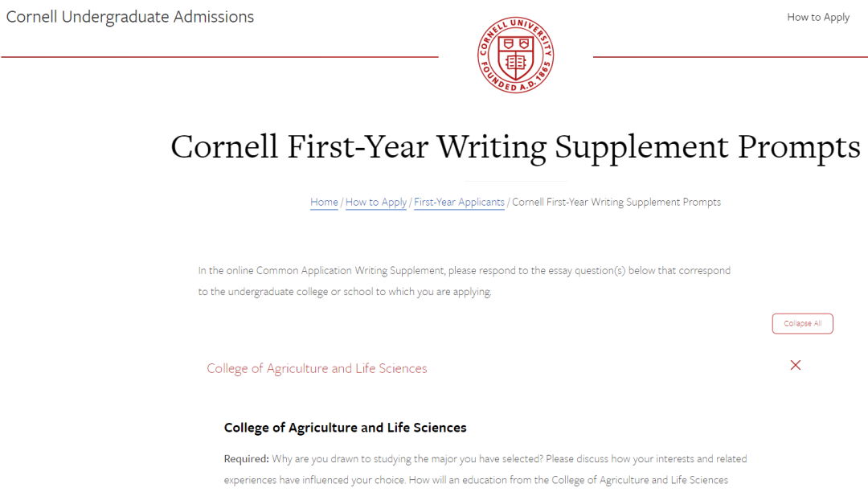
Task: Click the second line of essay prompt
Action: pyautogui.click(x=476, y=480)
